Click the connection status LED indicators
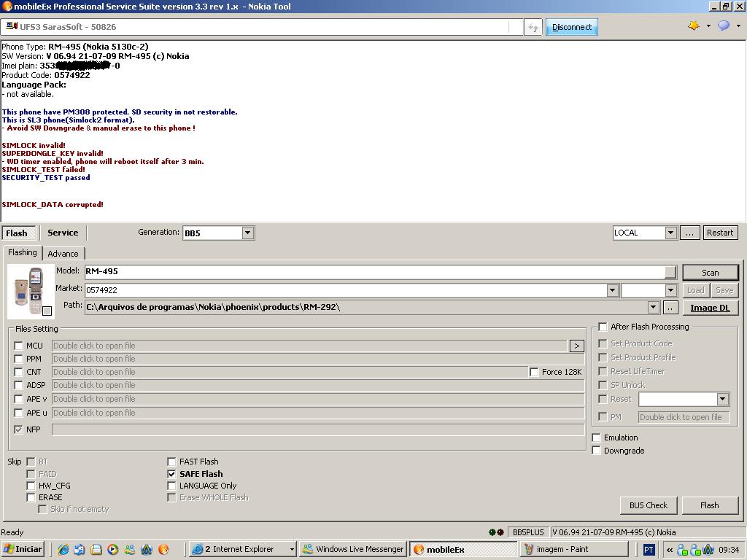This screenshot has width=747, height=560. 496,532
